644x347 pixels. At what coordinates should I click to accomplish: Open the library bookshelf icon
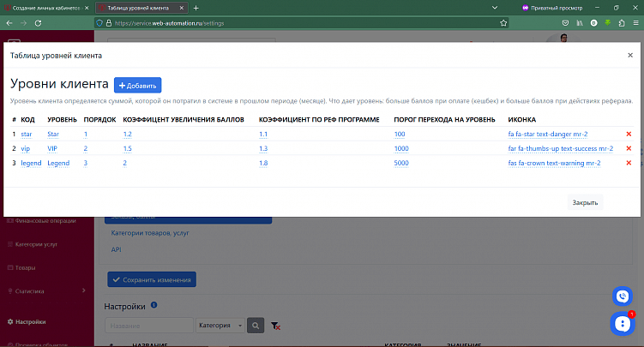(580, 23)
